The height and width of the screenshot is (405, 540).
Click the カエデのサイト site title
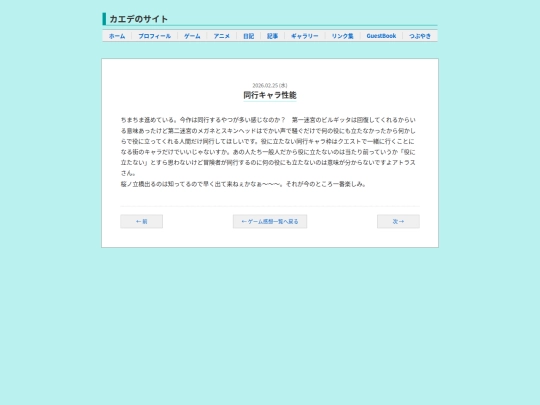click(138, 19)
